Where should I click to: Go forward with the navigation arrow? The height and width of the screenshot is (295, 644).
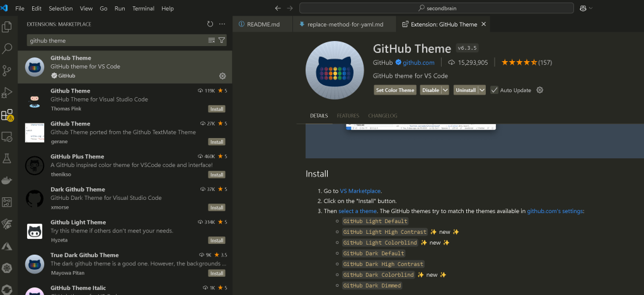click(290, 8)
